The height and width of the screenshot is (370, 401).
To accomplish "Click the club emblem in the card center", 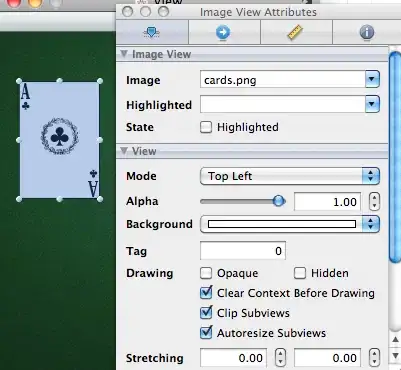I will 59,136.
